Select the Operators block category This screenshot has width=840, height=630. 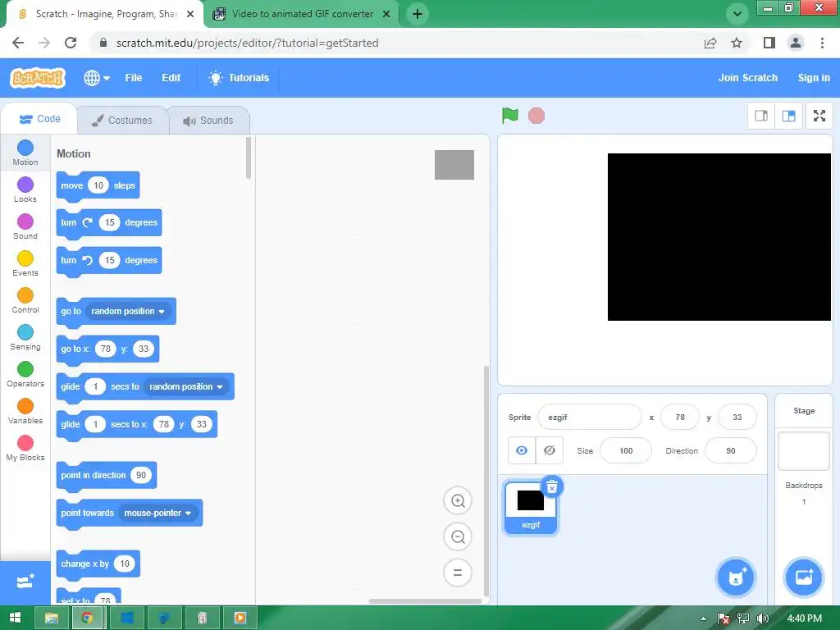point(25,374)
